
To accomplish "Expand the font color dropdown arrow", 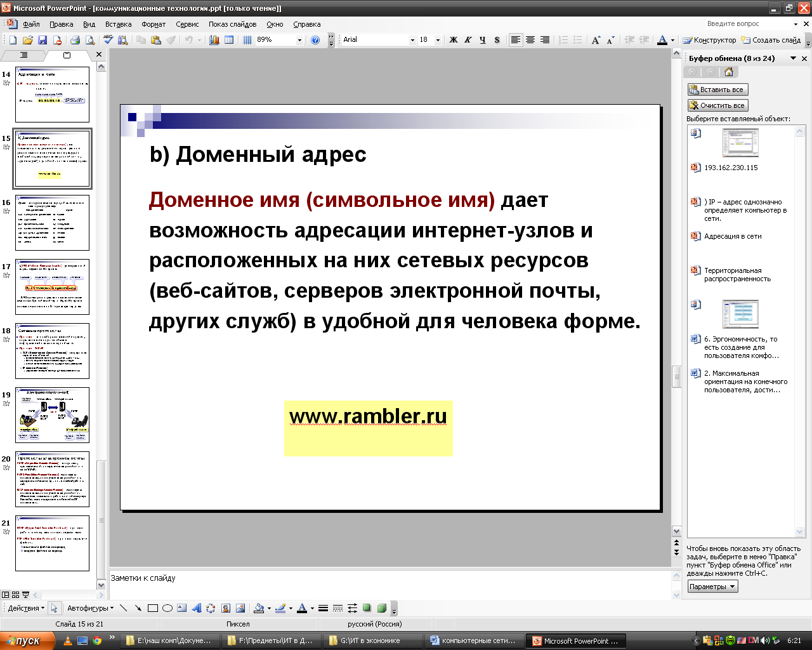I will (x=672, y=40).
